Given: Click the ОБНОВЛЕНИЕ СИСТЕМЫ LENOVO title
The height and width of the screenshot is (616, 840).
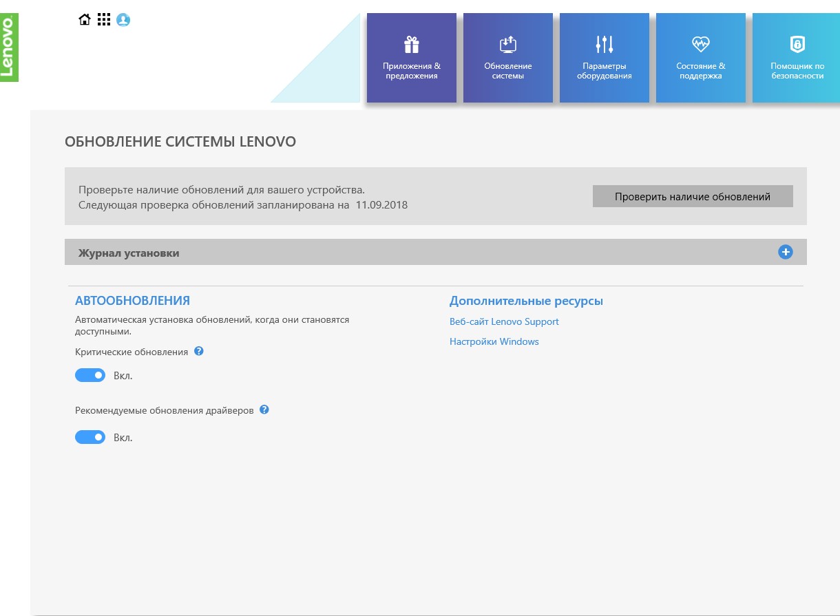Looking at the screenshot, I should click(180, 142).
